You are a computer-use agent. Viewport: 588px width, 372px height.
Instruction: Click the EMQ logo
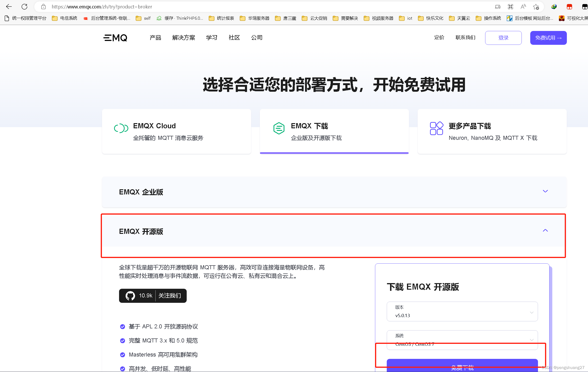[x=115, y=38]
